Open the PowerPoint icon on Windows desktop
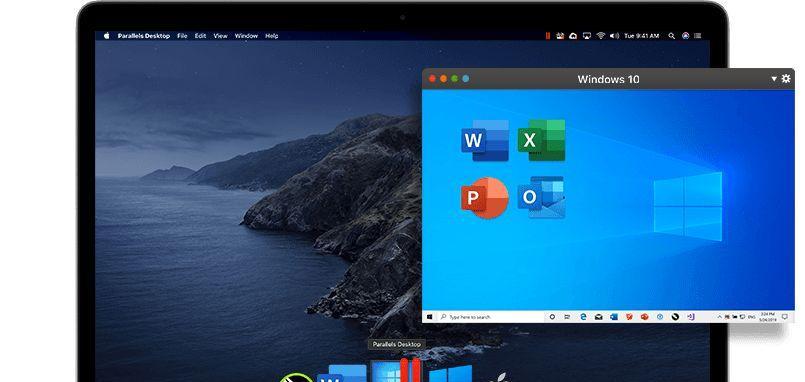 pos(485,198)
